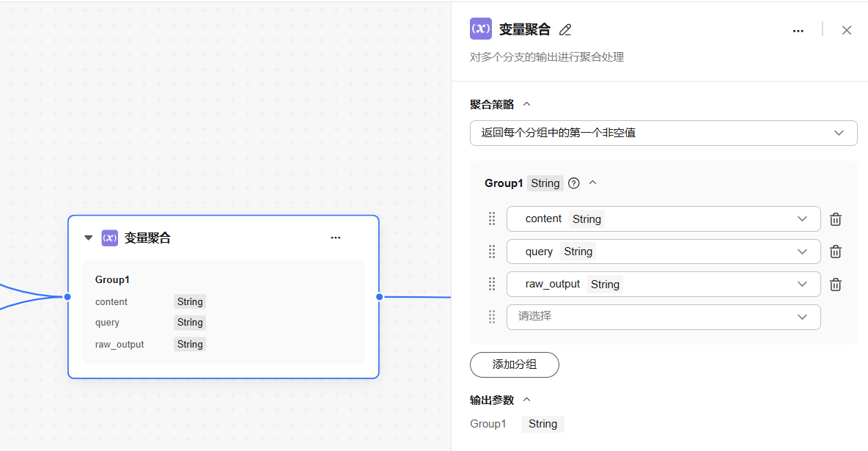Delete the query variable row
Image resolution: width=868 pixels, height=451 pixels.
click(x=835, y=252)
